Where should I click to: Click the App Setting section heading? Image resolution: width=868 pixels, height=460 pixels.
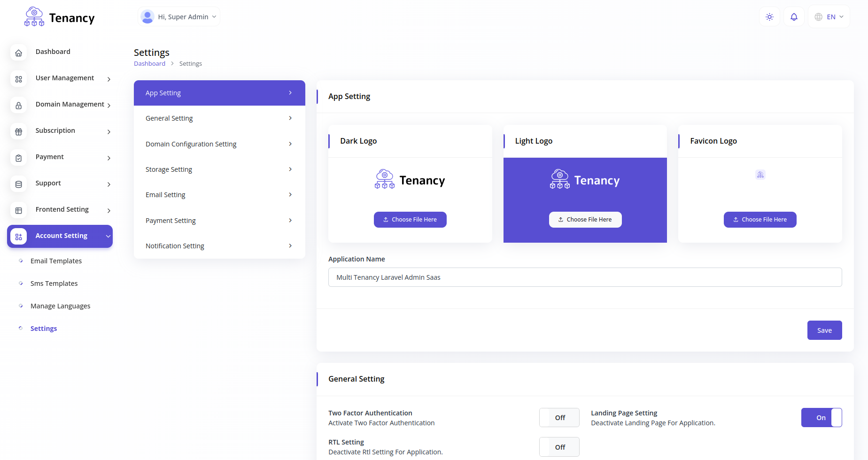tap(349, 96)
